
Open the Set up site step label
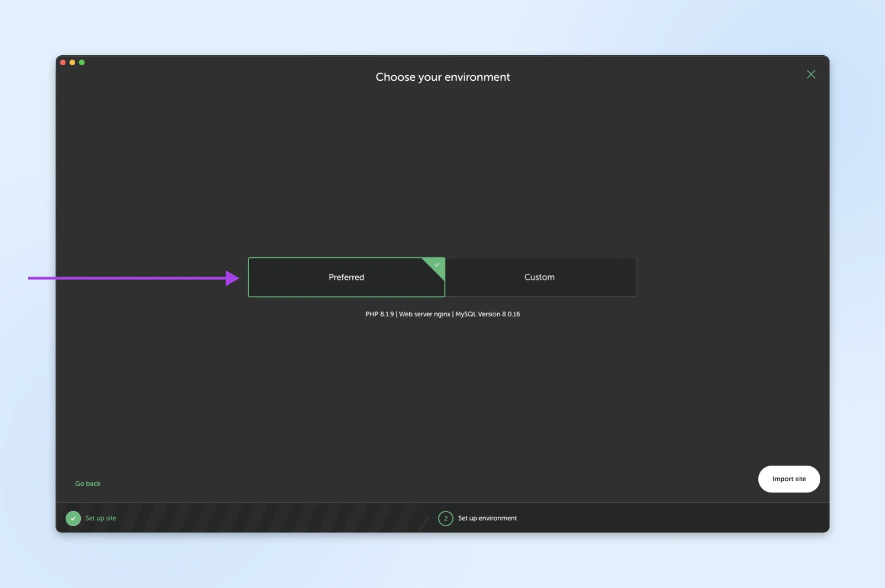point(101,518)
